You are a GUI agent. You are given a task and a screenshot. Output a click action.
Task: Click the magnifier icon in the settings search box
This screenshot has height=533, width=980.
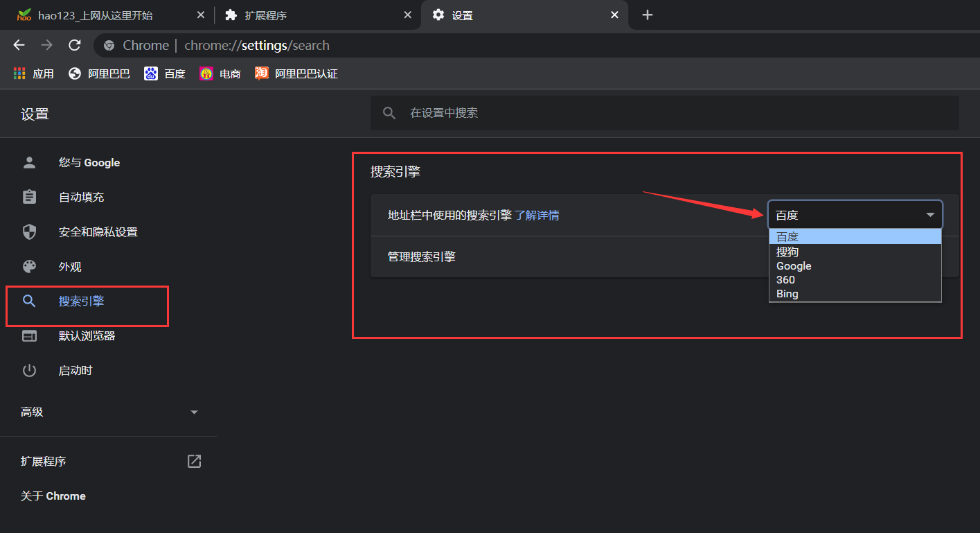[390, 113]
